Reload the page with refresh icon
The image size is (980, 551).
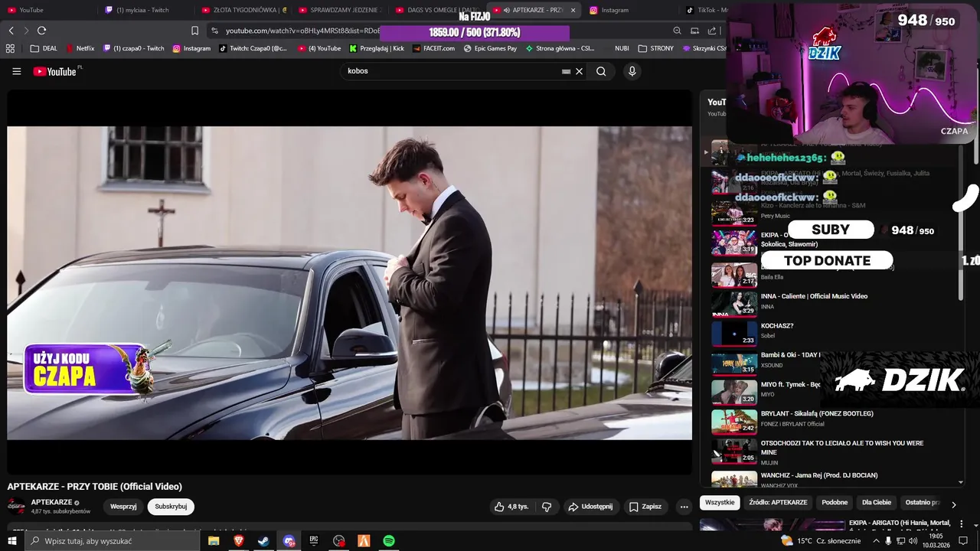41,31
